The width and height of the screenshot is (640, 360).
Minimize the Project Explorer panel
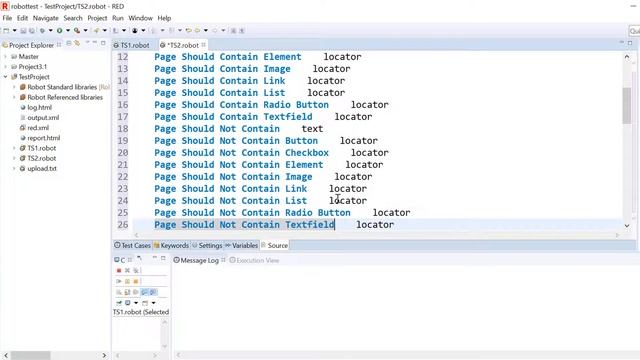95,42
